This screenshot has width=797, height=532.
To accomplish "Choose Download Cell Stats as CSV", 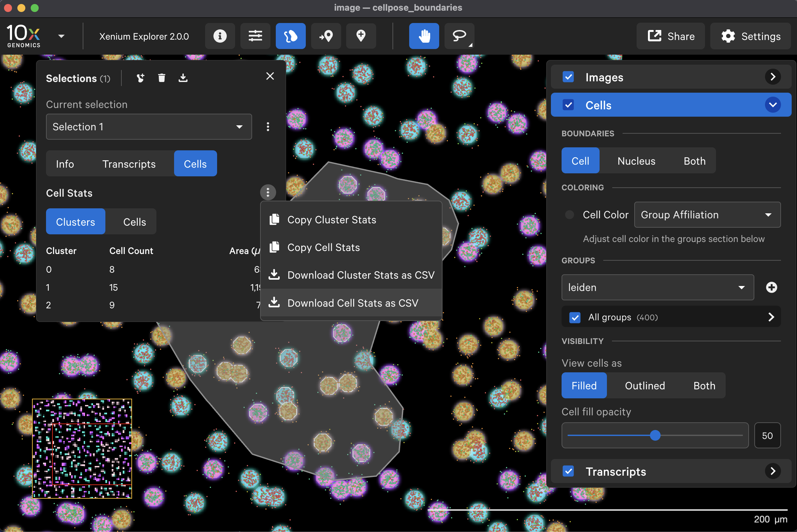I will (352, 303).
